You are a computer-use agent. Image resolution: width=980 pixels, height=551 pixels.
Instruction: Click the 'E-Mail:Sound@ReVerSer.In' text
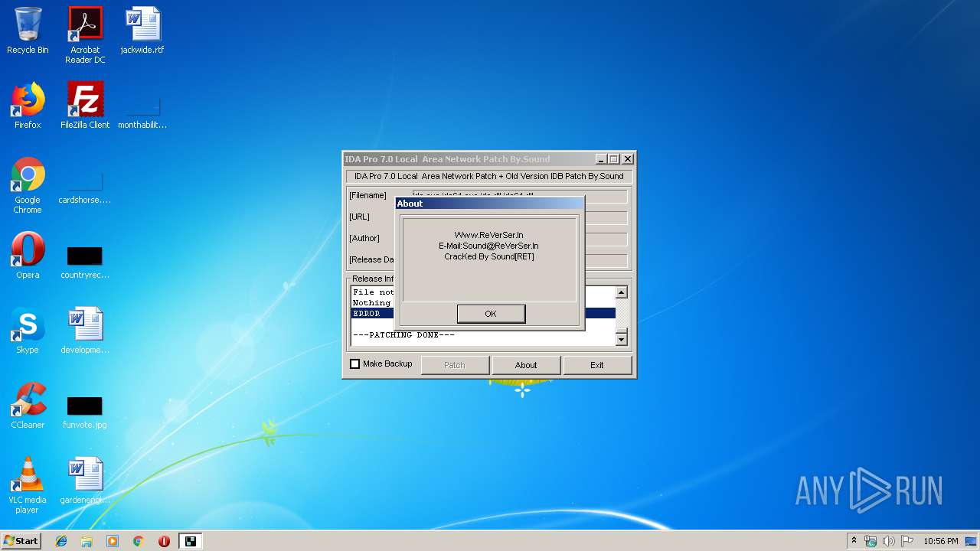(488, 246)
